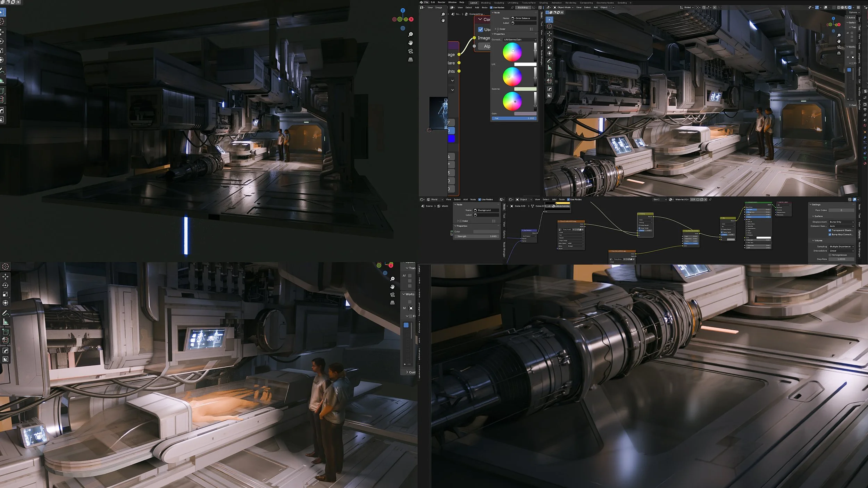Click the Step Rate 1.0000 field
This screenshot has height=488, width=868.
pos(841,259)
